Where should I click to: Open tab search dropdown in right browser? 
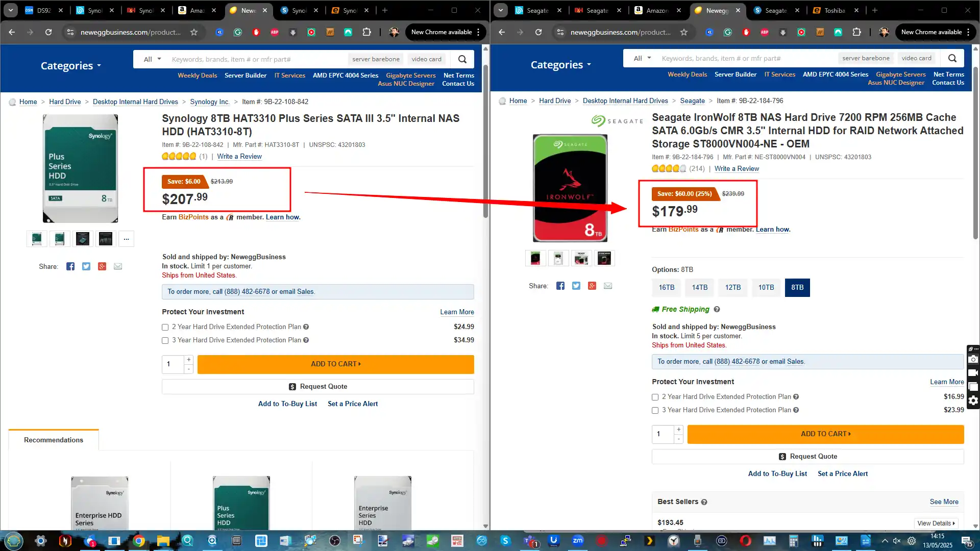point(501,10)
